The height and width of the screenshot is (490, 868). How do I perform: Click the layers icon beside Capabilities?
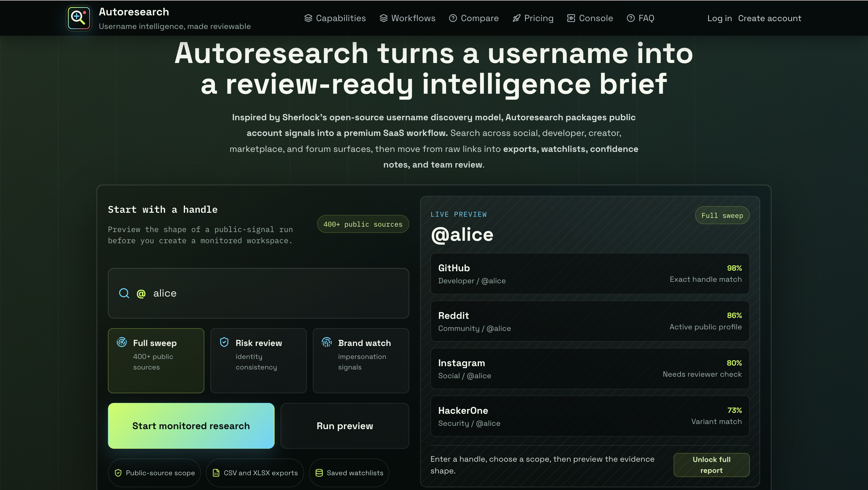308,18
